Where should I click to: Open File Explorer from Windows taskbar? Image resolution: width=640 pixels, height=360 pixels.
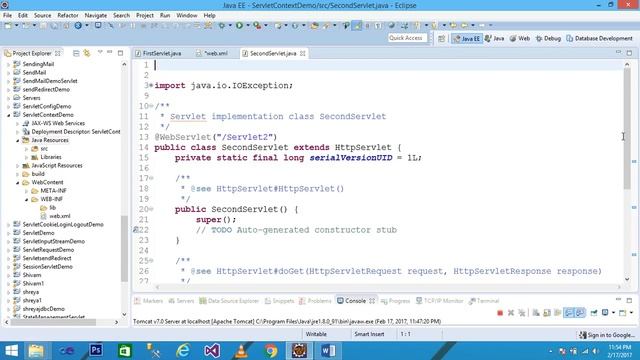(x=36, y=351)
